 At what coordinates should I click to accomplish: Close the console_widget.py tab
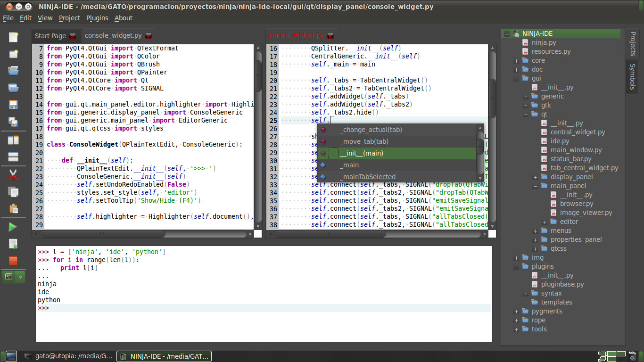click(149, 36)
